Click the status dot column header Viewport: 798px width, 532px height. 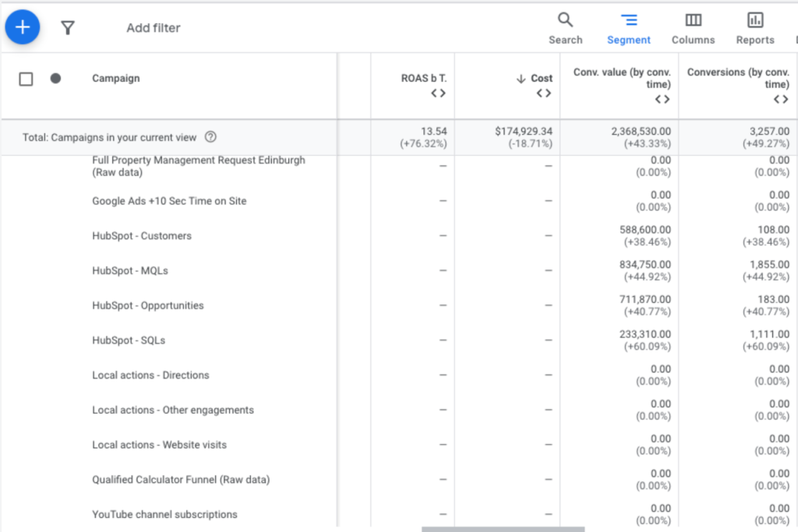point(55,78)
